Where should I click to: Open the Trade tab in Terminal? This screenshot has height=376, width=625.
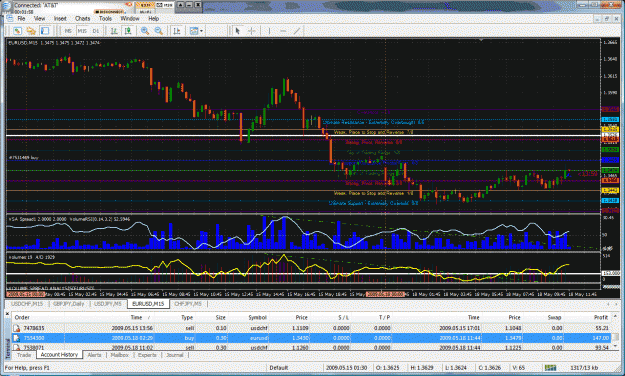[x=24, y=355]
